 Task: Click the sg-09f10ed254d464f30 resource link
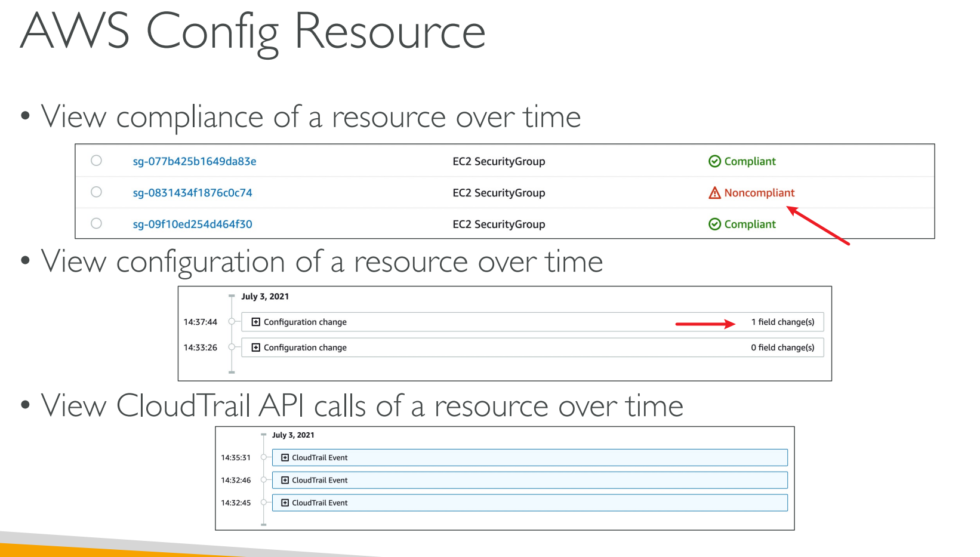pos(192,224)
